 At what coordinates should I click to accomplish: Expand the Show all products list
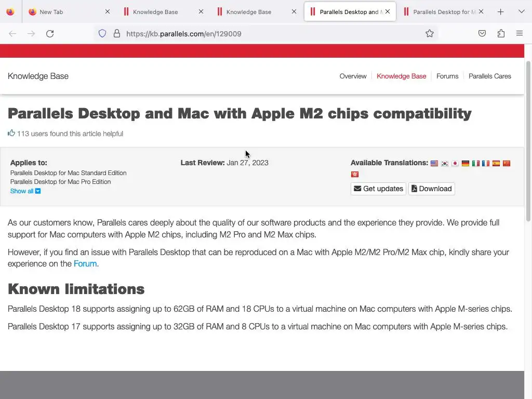click(25, 191)
